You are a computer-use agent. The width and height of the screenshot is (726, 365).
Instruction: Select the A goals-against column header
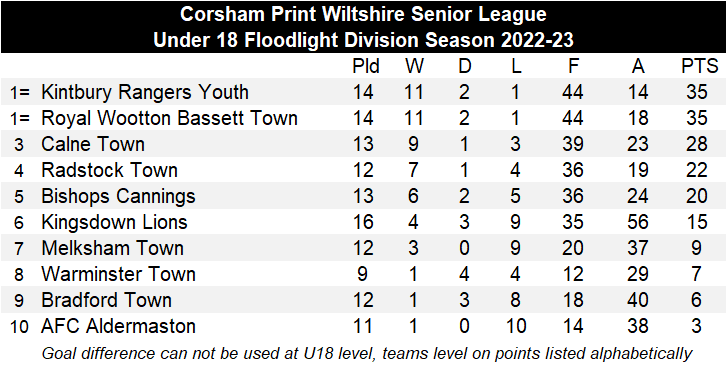click(x=638, y=67)
